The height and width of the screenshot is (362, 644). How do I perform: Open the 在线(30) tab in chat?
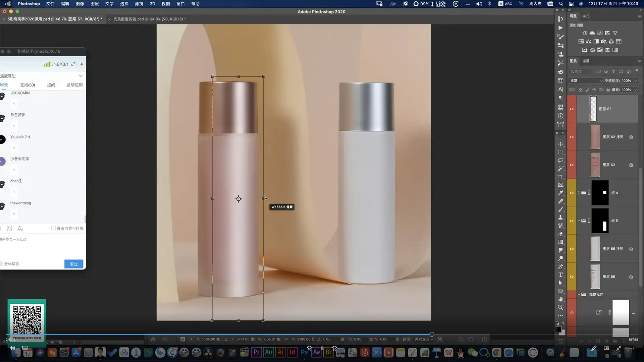28,85
